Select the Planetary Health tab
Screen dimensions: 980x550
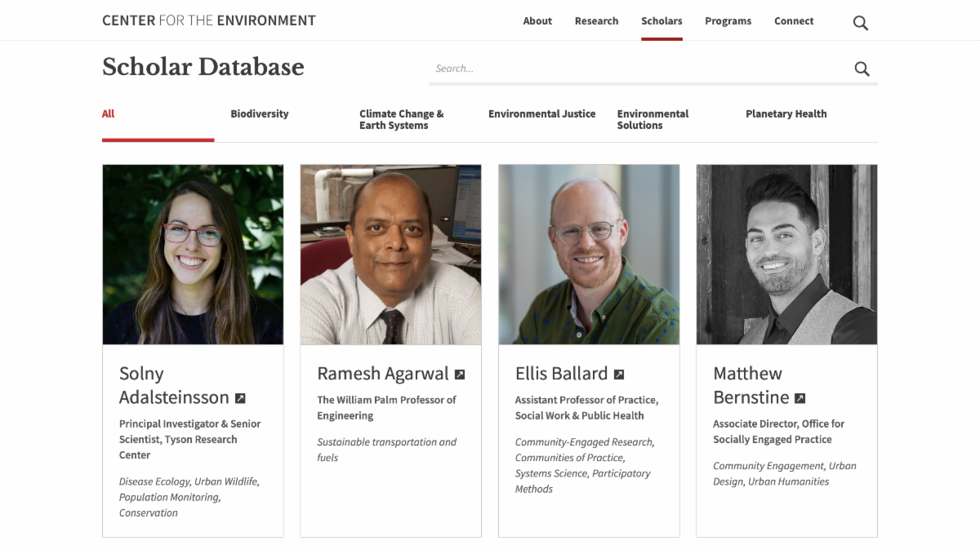(x=786, y=114)
